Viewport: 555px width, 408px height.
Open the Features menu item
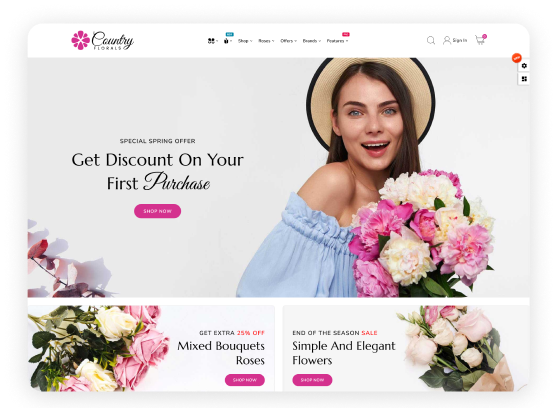click(337, 41)
